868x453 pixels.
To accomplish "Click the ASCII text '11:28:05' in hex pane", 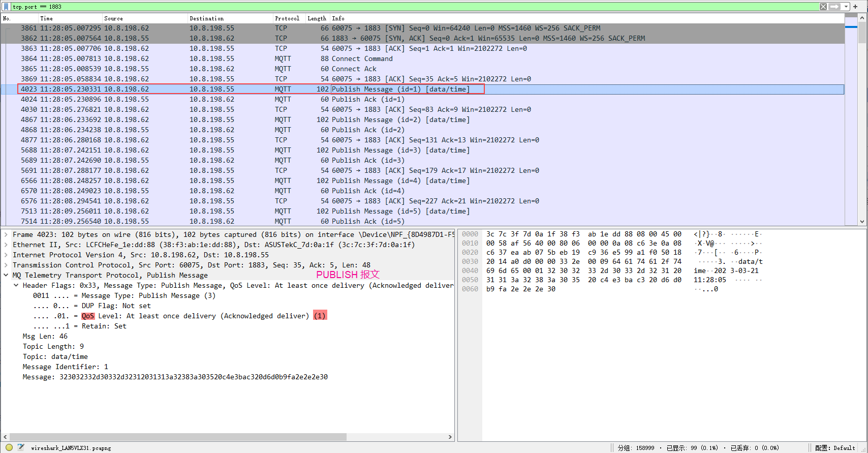I will coord(710,280).
